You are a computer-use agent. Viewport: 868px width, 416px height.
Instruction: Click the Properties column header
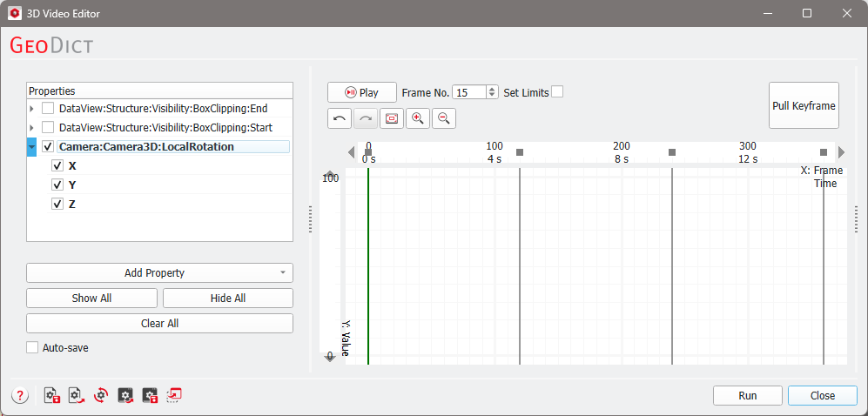[159, 91]
